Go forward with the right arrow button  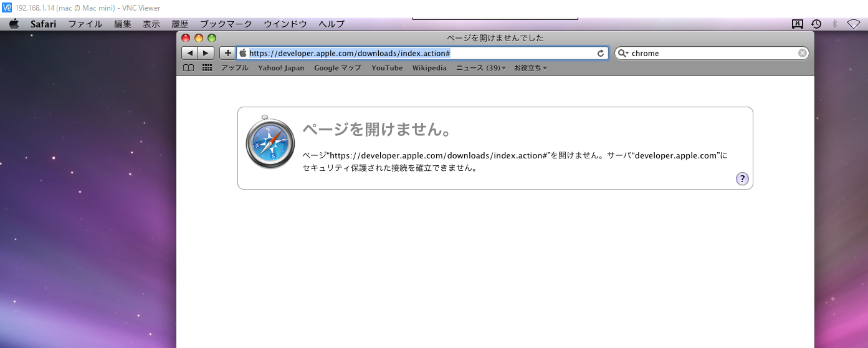pyautogui.click(x=206, y=53)
